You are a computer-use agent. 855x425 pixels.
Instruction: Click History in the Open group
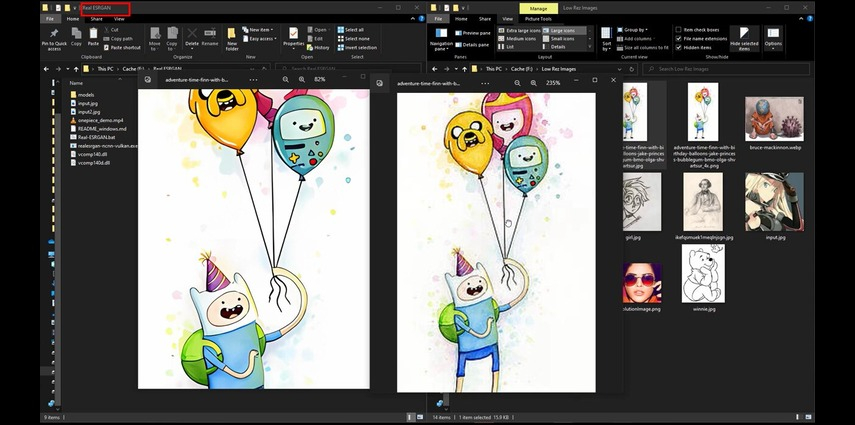coord(318,47)
